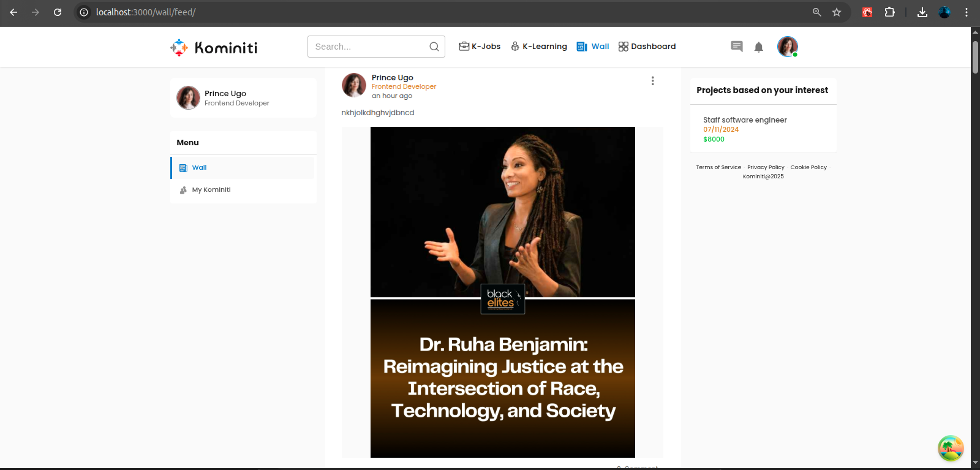980x470 pixels.
Task: Bookmark this page with star icon
Action: pyautogui.click(x=837, y=12)
